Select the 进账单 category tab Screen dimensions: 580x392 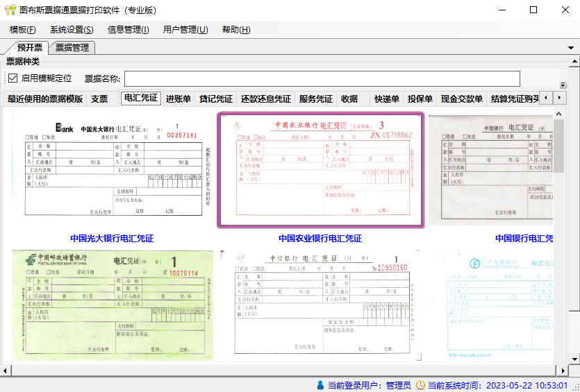click(x=179, y=99)
